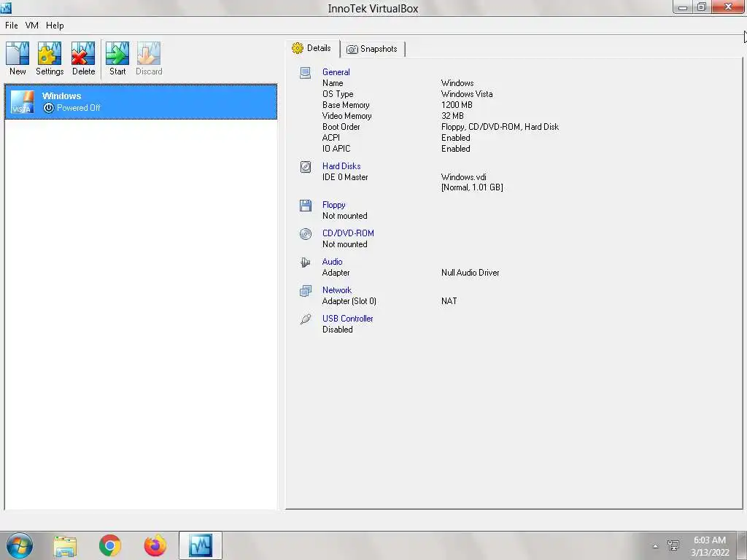
Task: Open the Network section link
Action: tap(337, 290)
